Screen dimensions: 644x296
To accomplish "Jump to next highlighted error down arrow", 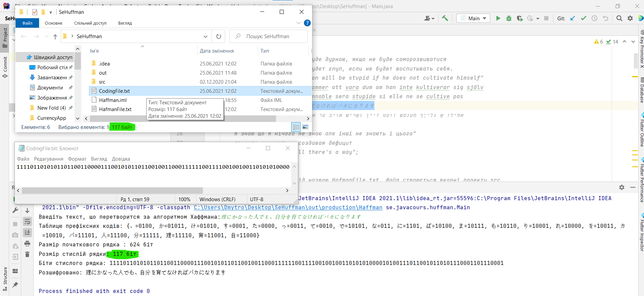I will pyautogui.click(x=633, y=42).
